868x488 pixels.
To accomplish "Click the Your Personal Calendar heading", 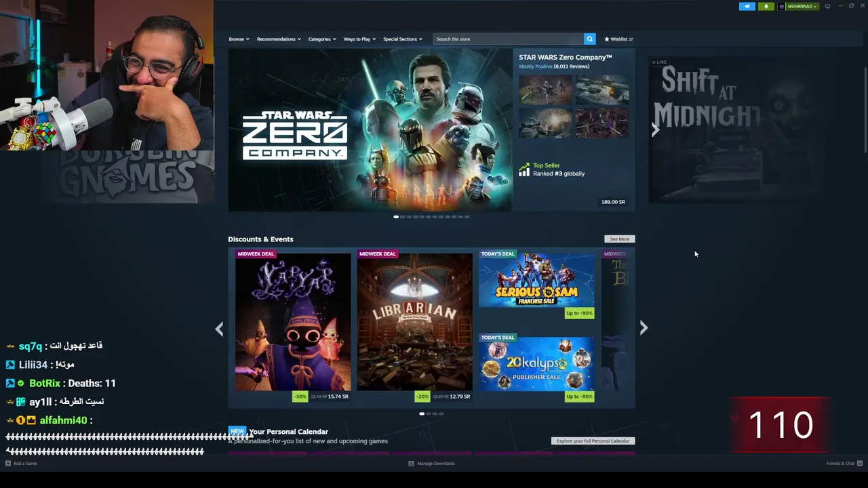I will (288, 432).
